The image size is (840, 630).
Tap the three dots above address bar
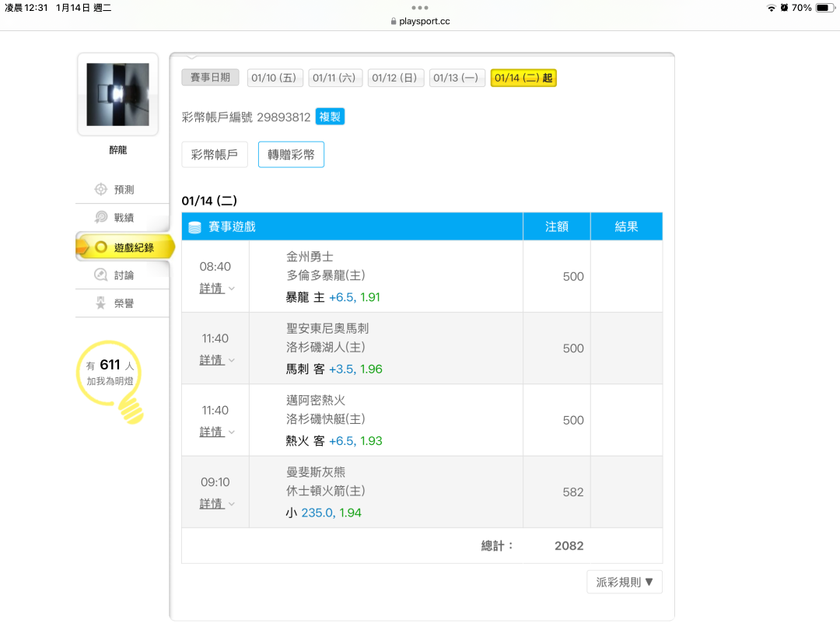click(420, 8)
